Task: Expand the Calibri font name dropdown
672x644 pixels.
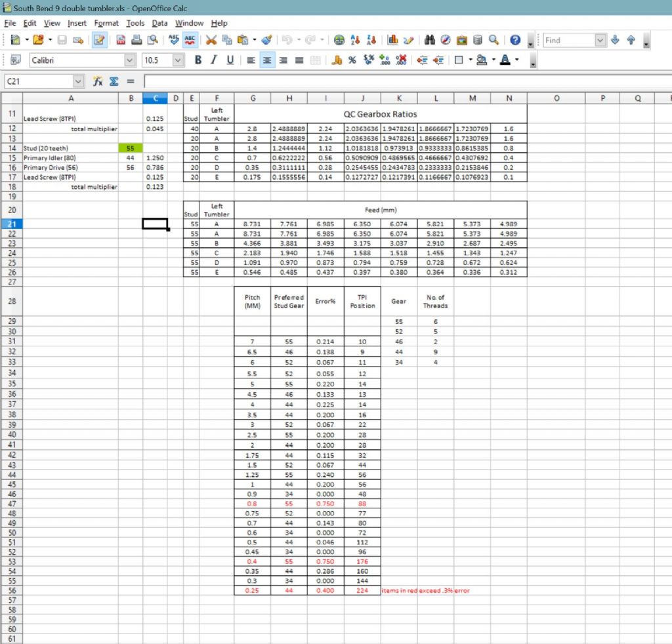Action: click(x=130, y=60)
